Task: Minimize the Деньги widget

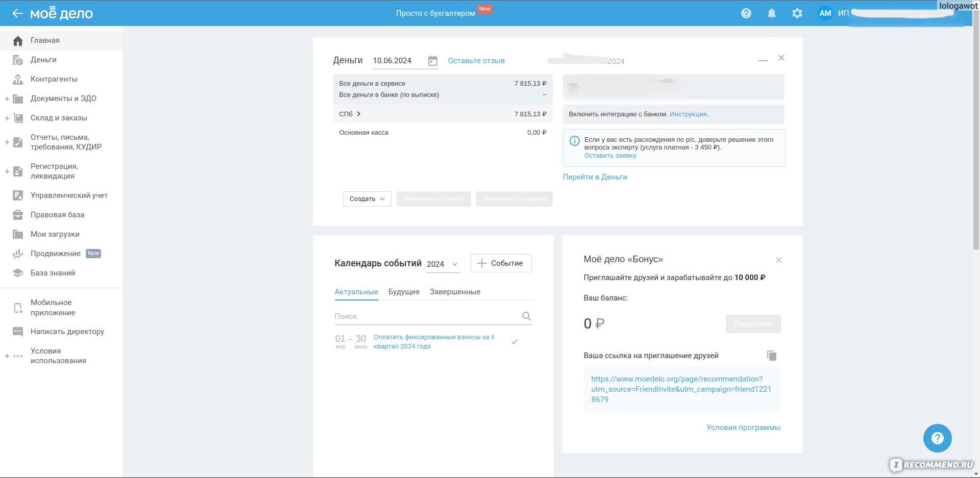Action: pyautogui.click(x=763, y=61)
